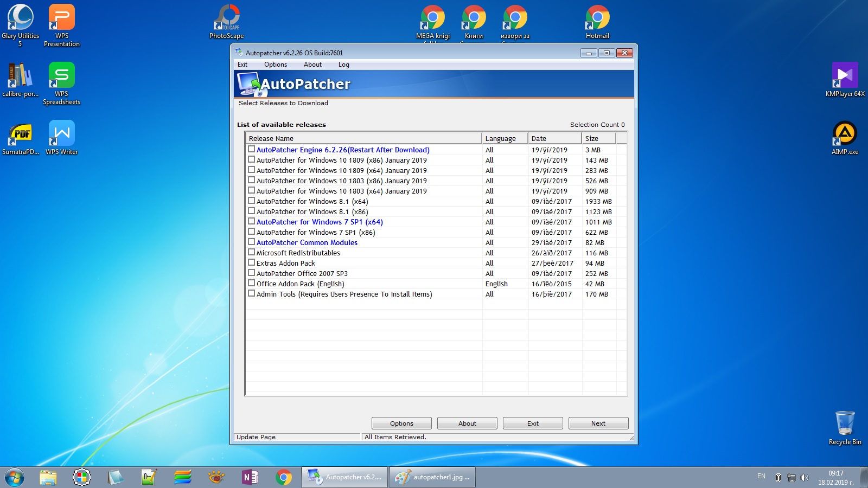Open the notepad++ style taskbar icon

coord(149,477)
